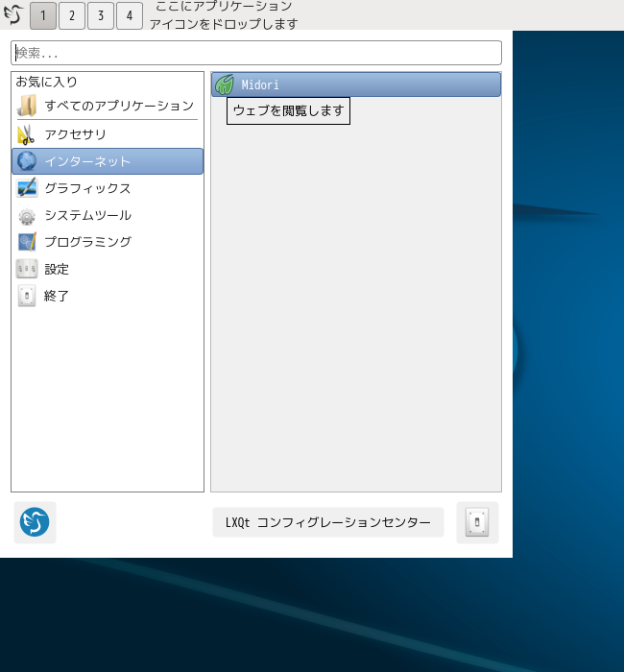Click the power switch icon beside 終了
The image size is (624, 672).
coord(27,296)
